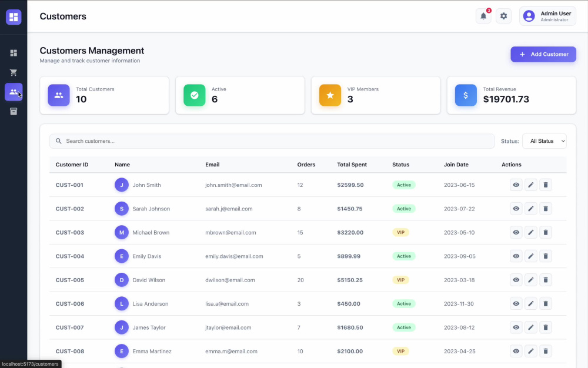Select the Customers people sidebar icon
This screenshot has height=368, width=588.
coord(14,92)
